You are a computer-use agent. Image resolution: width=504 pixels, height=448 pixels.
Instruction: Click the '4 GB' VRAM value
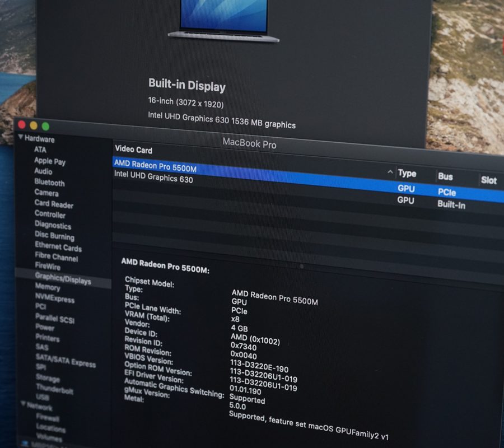tap(240, 328)
